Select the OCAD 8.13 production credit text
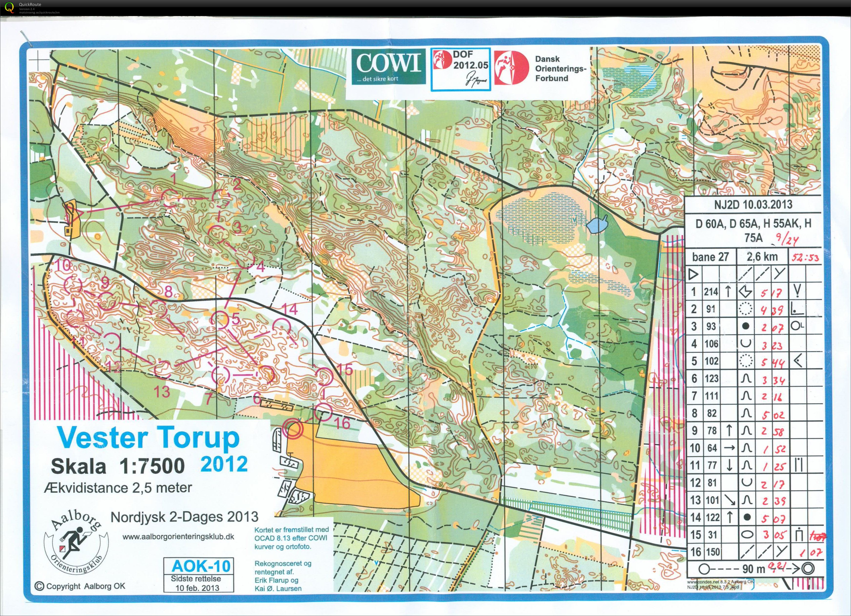851x616 pixels. click(292, 538)
